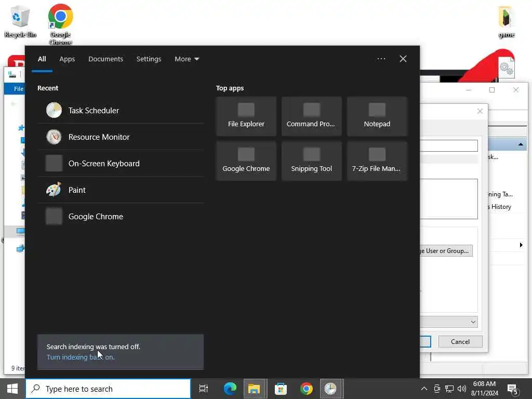
Task: Click the History entry in Task Scheduler
Action: [x=500, y=207]
